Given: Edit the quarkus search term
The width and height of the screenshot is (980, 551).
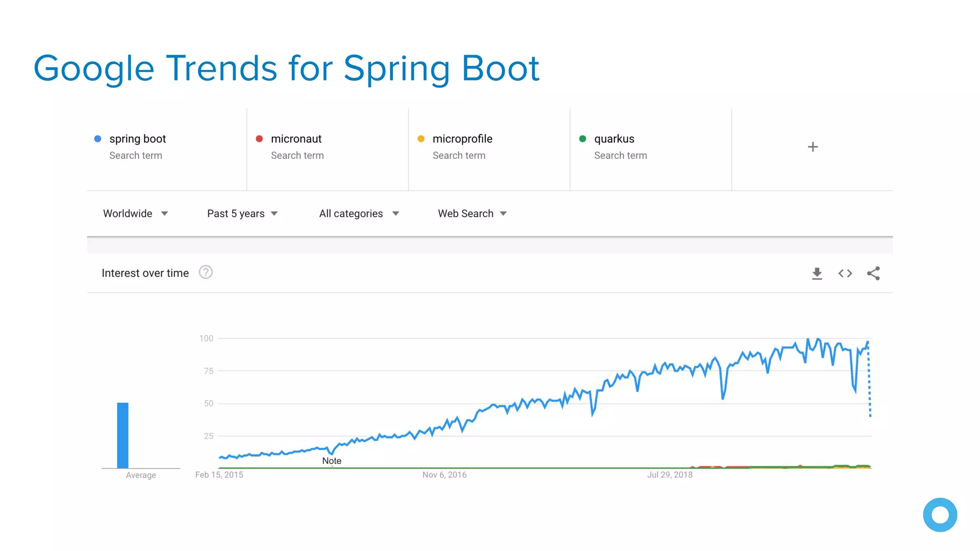Looking at the screenshot, I should click(614, 139).
